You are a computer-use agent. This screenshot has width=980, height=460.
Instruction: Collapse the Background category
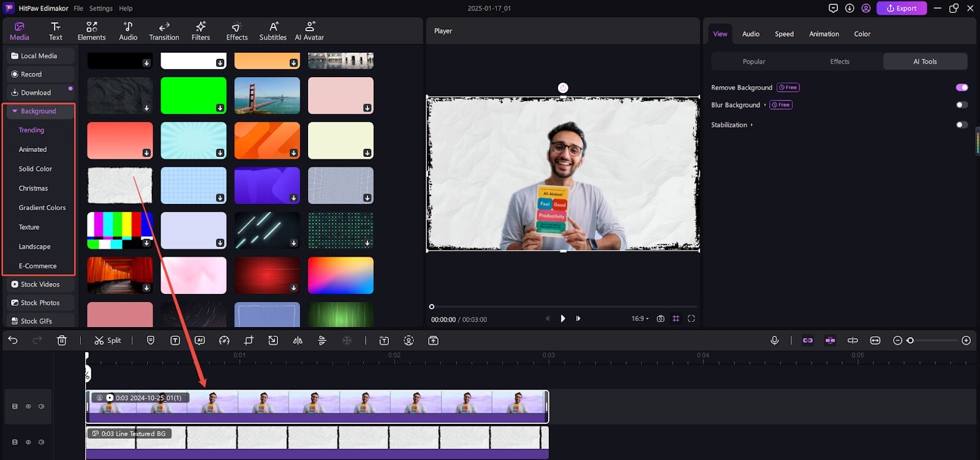pyautogui.click(x=15, y=111)
